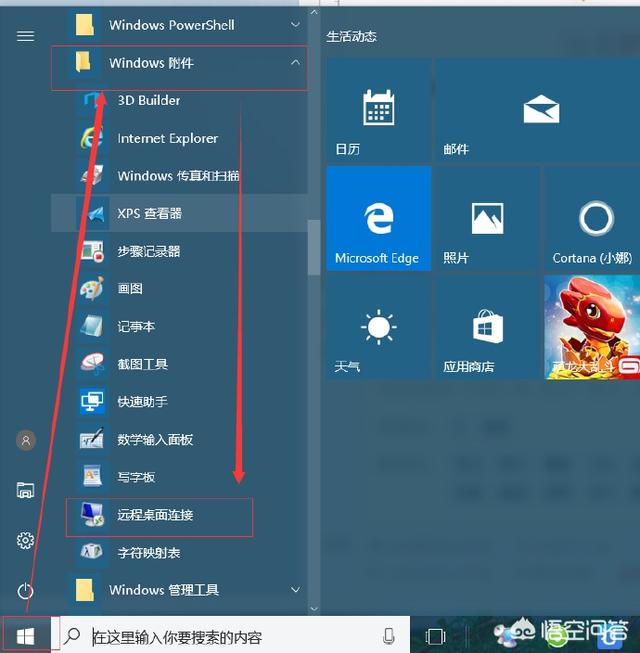The image size is (640, 653).
Task: Click the Windows PowerShell folder name
Action: coord(172,25)
